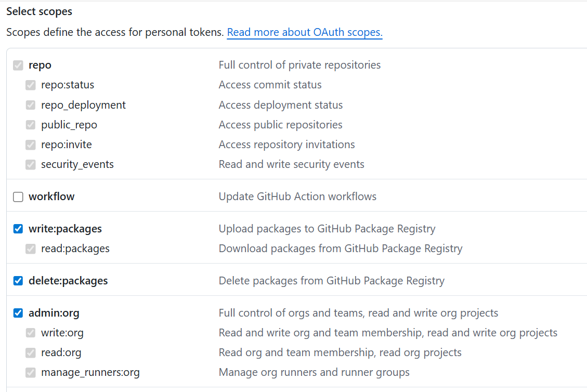Toggle the read:org checkbox
The image size is (587, 392).
coord(31,352)
